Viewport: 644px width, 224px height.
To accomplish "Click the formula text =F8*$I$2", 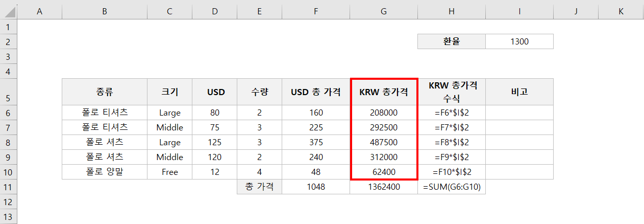I will click(451, 143).
